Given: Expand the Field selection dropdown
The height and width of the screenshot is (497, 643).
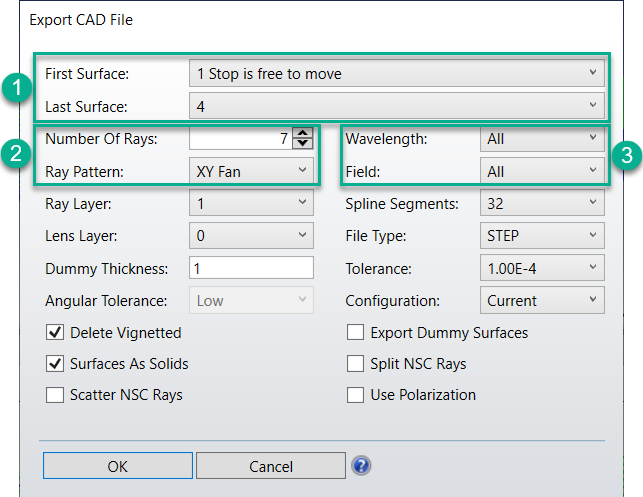Looking at the screenshot, I should [542, 171].
